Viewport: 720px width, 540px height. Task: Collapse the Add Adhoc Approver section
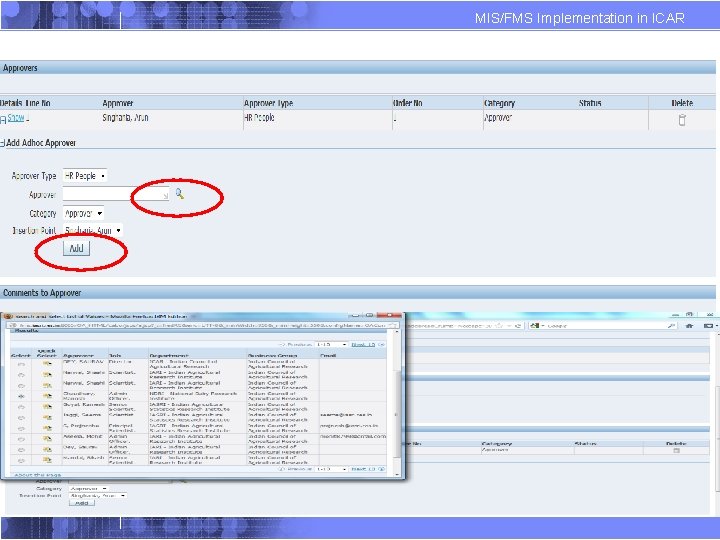2,143
